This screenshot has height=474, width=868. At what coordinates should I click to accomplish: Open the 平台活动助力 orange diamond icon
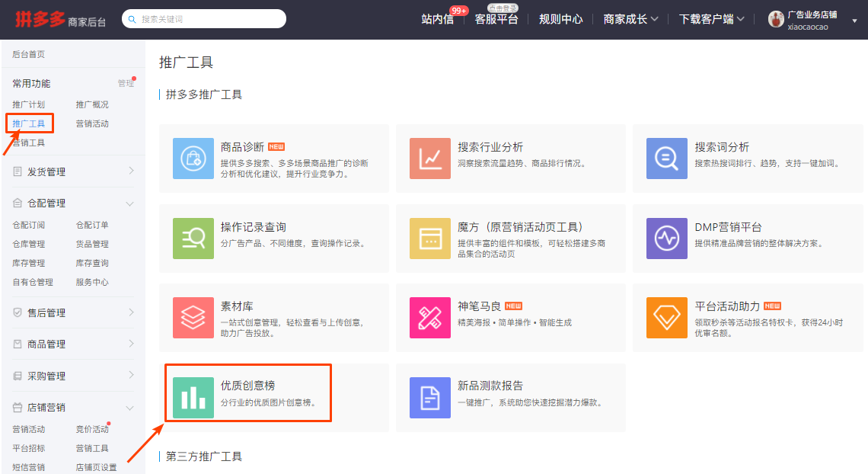(x=666, y=317)
